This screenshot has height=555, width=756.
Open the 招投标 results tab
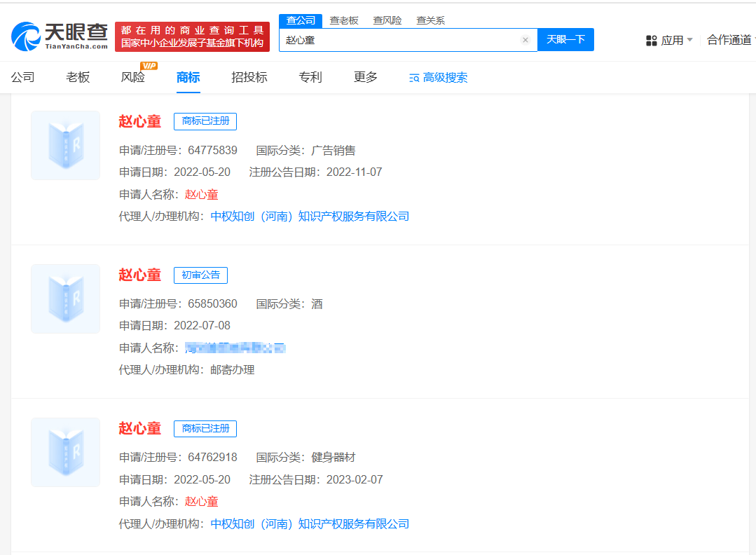coord(249,77)
